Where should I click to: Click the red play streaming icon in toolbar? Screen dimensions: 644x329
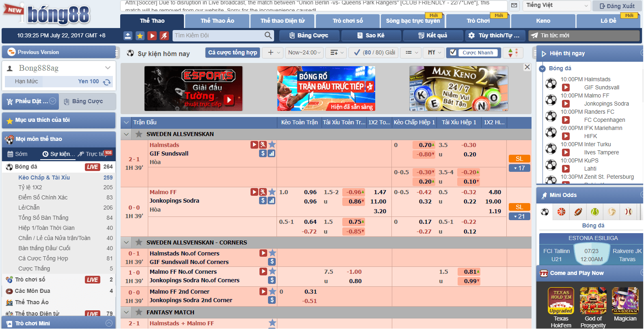(x=152, y=36)
